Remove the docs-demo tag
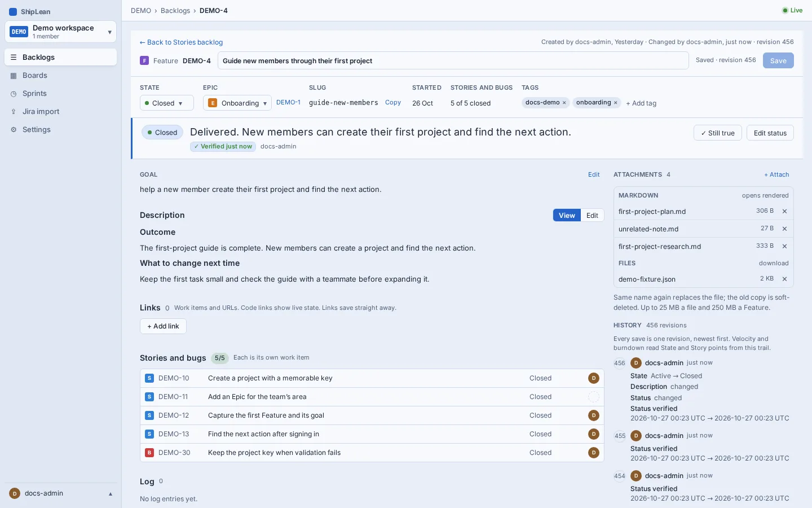The image size is (812, 508). (564, 103)
